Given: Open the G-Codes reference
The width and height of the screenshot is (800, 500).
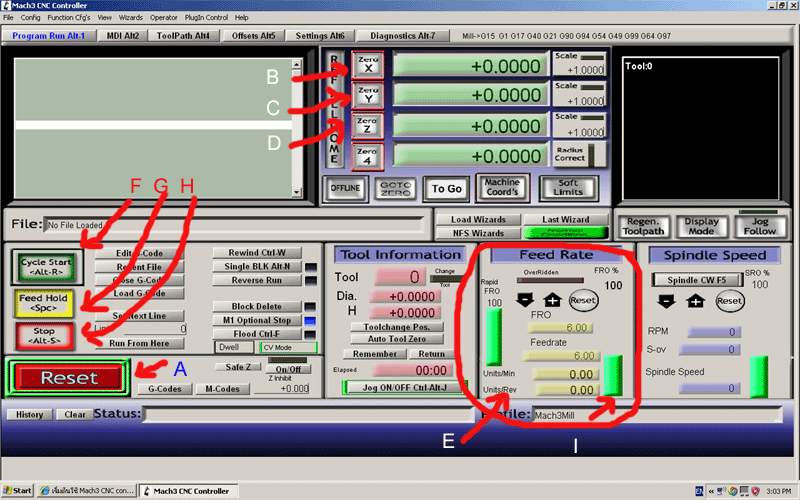Looking at the screenshot, I should [x=164, y=389].
